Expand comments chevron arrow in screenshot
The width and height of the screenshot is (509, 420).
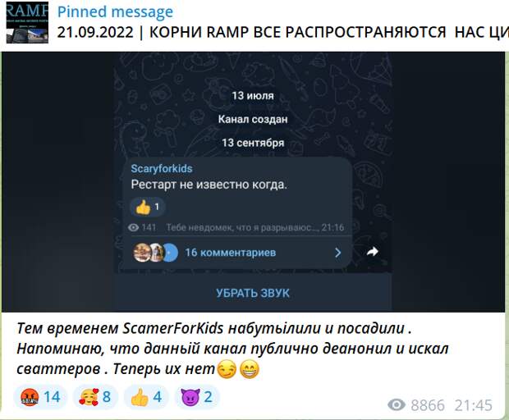click(x=338, y=253)
